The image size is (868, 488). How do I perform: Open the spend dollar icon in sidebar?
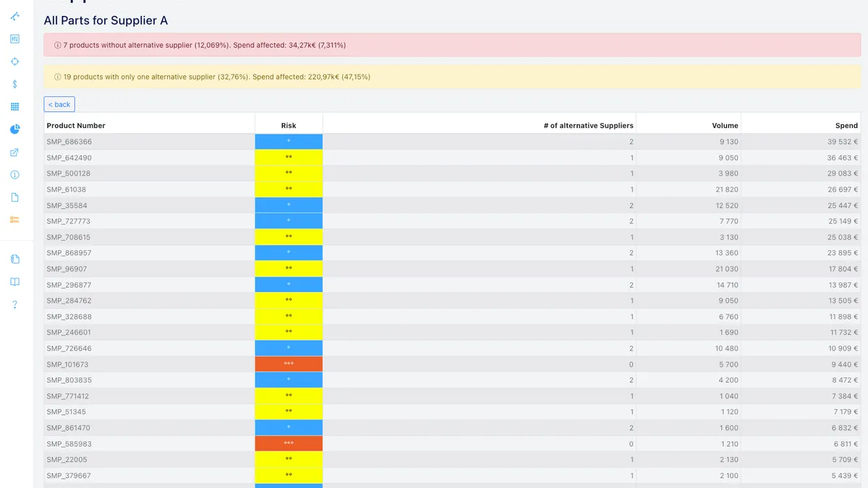pos(14,84)
